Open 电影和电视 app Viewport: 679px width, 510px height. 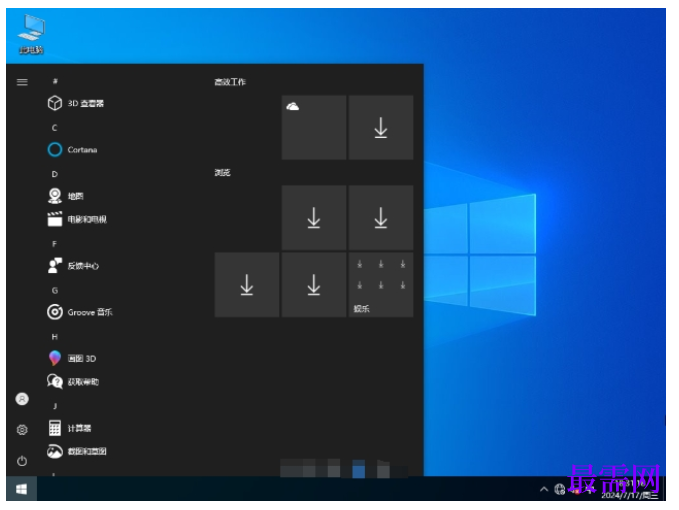point(77,219)
